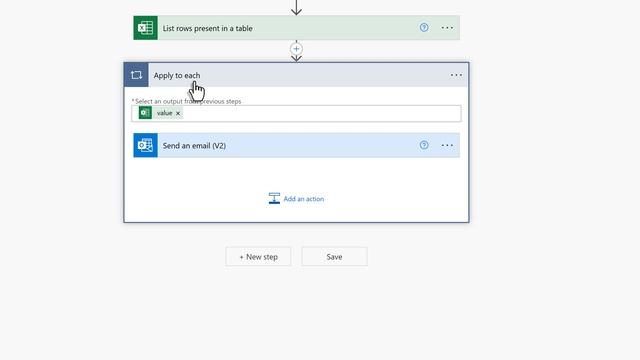Screen dimensions: 640x360
Task: Click the Apply to each loop icon
Action: coord(136,75)
